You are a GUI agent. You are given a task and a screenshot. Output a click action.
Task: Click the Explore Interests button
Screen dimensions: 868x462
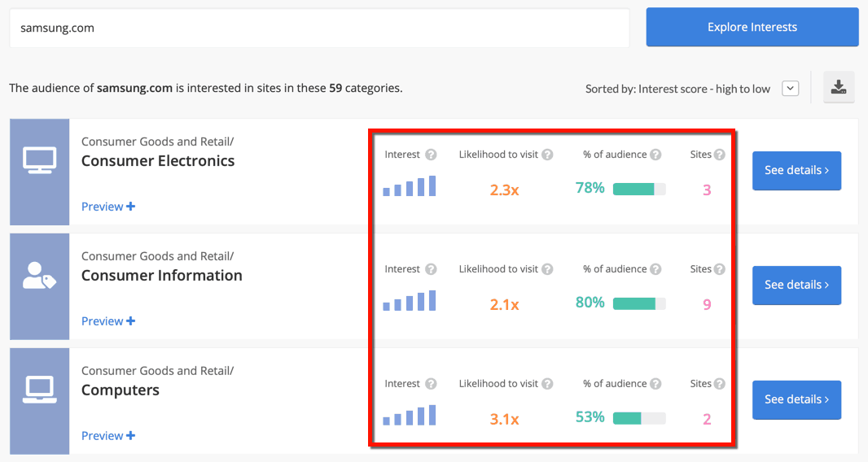click(x=752, y=27)
